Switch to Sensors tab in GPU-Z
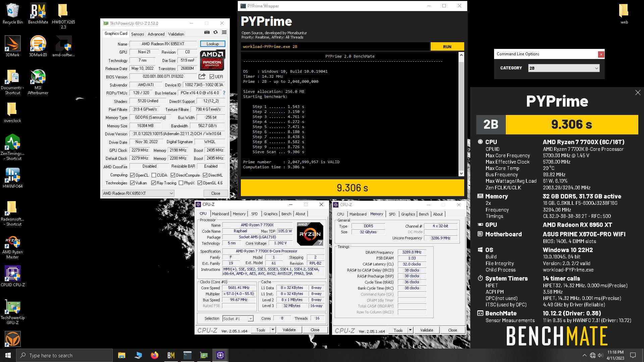644x362 pixels. pos(138,34)
